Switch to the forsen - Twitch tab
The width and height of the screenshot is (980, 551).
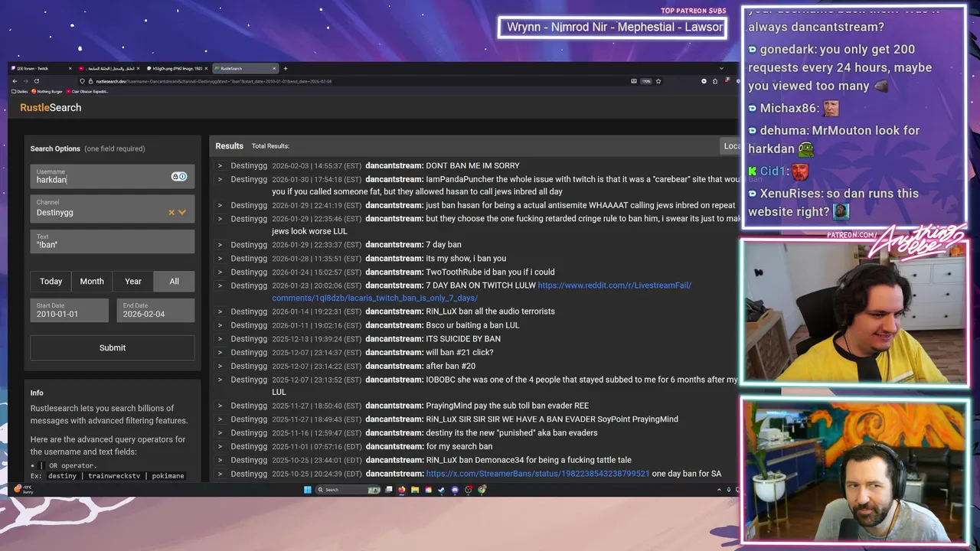pos(41,68)
